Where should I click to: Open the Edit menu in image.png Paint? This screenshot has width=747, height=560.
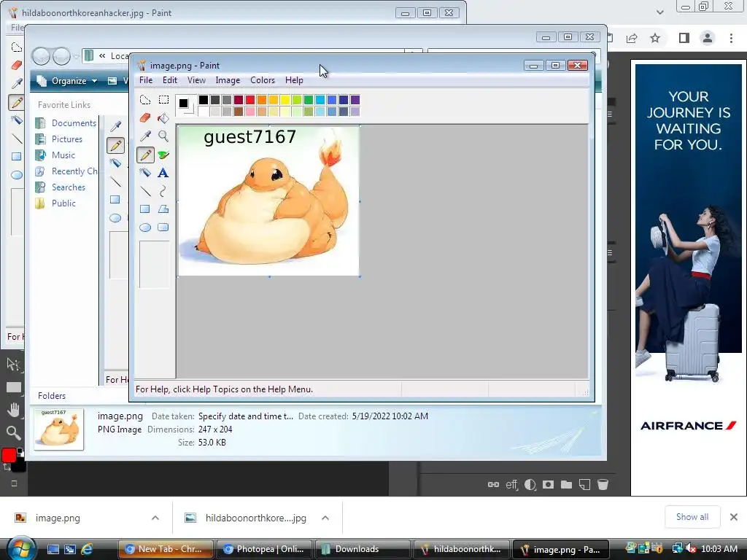[x=169, y=80]
